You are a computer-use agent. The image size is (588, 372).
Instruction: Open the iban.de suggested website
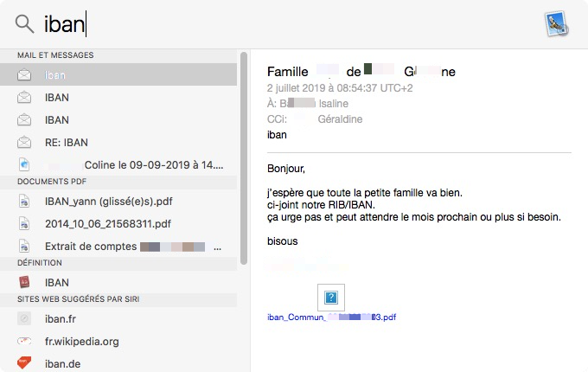pos(62,363)
